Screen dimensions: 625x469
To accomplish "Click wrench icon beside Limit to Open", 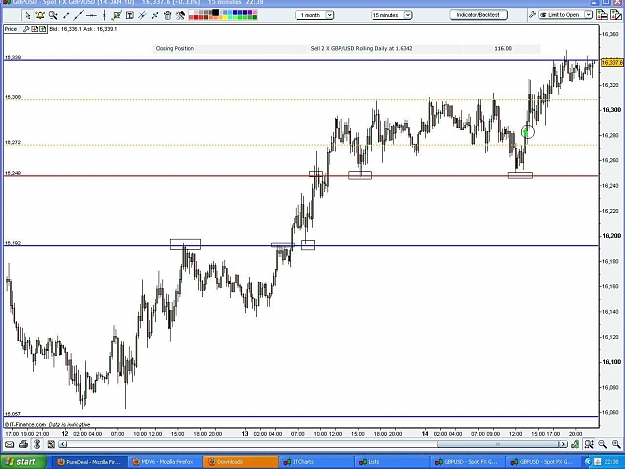I will [532, 15].
